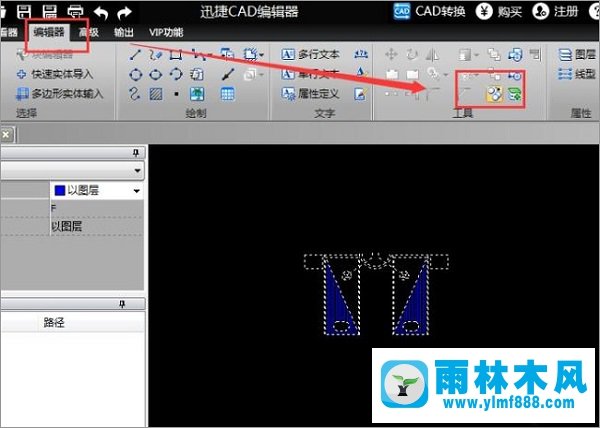Click the 路径 column header
Screen dimensions: 600x428
click(54, 322)
